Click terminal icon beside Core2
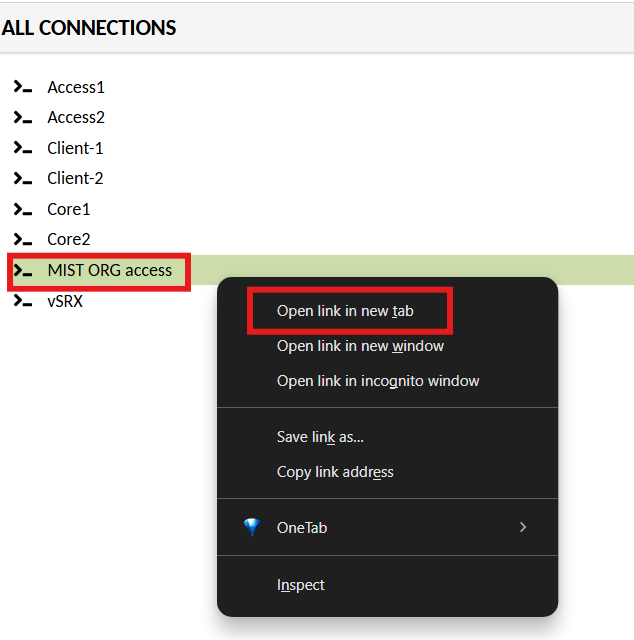 (x=23, y=239)
